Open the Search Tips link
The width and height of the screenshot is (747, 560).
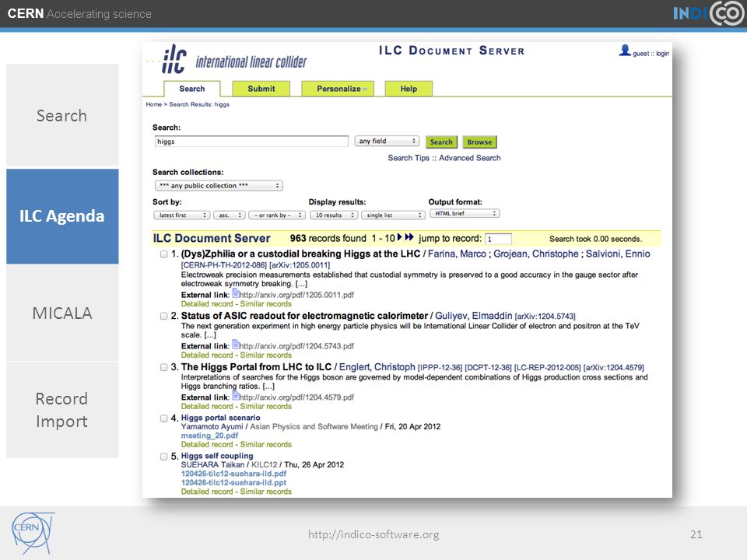[x=409, y=158]
